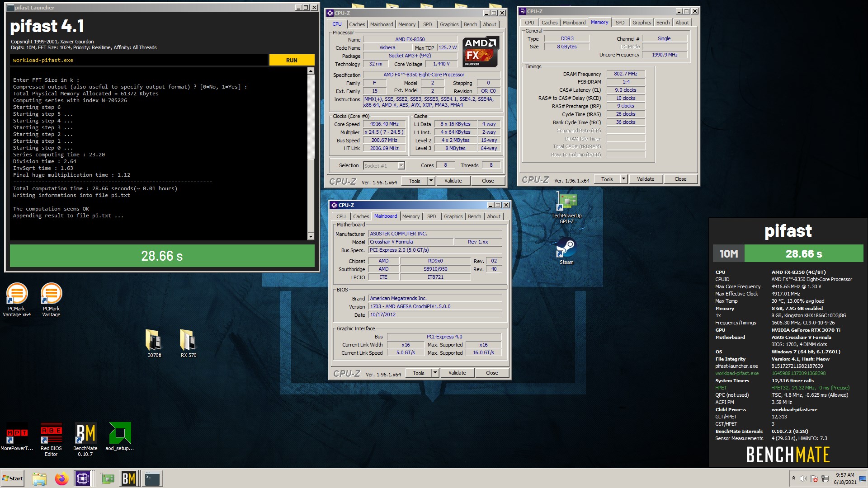This screenshot has width=868, height=488.
Task: Click the pifast console scrollbar up arrow
Action: point(311,71)
